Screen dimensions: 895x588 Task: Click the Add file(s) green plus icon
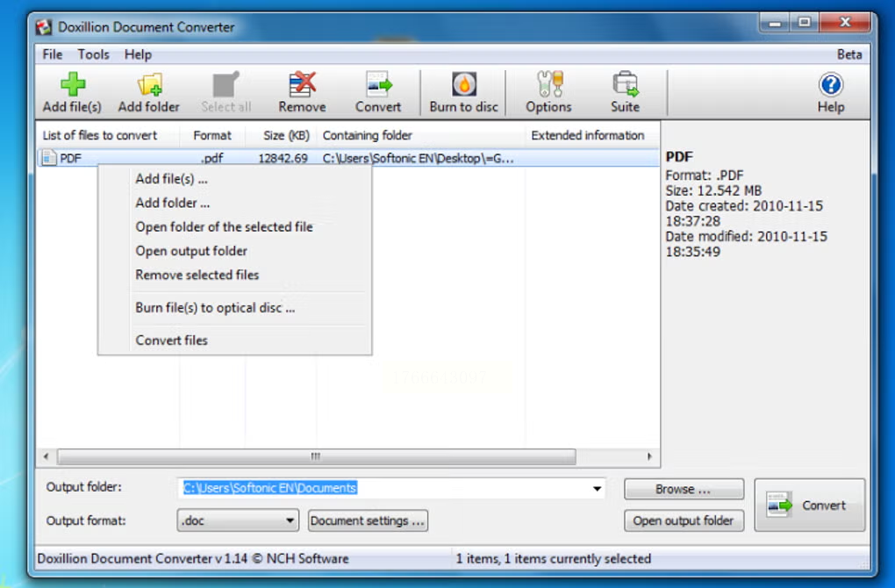[x=73, y=84]
